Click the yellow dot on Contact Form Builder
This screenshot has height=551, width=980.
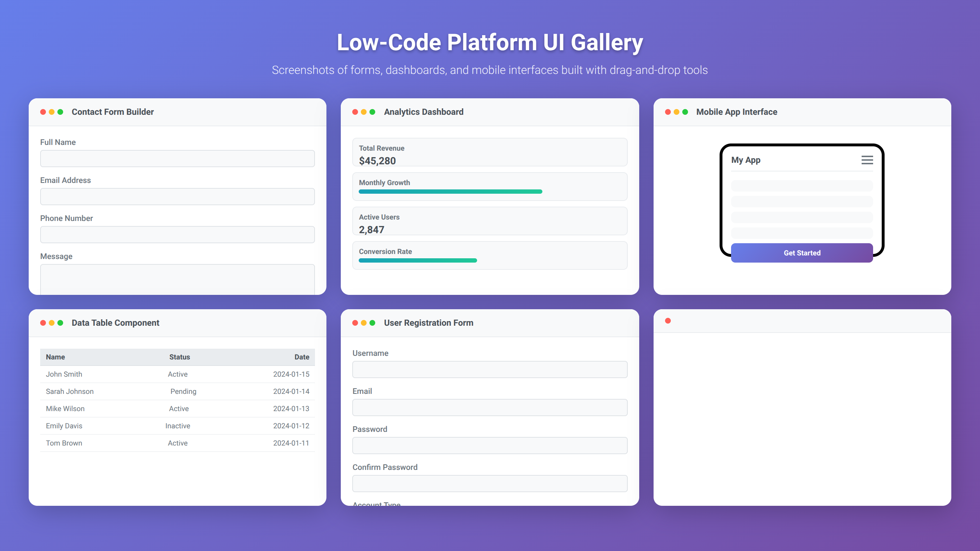point(52,112)
